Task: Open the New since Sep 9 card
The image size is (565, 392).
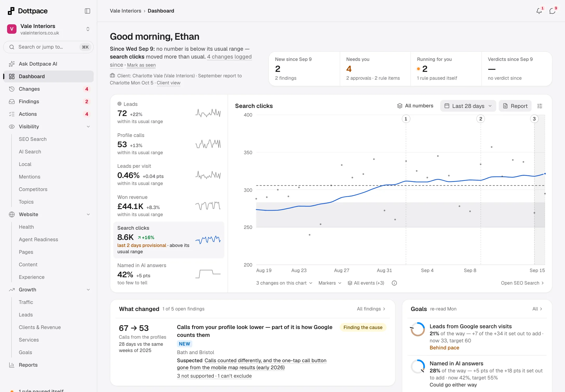Action: click(x=304, y=69)
